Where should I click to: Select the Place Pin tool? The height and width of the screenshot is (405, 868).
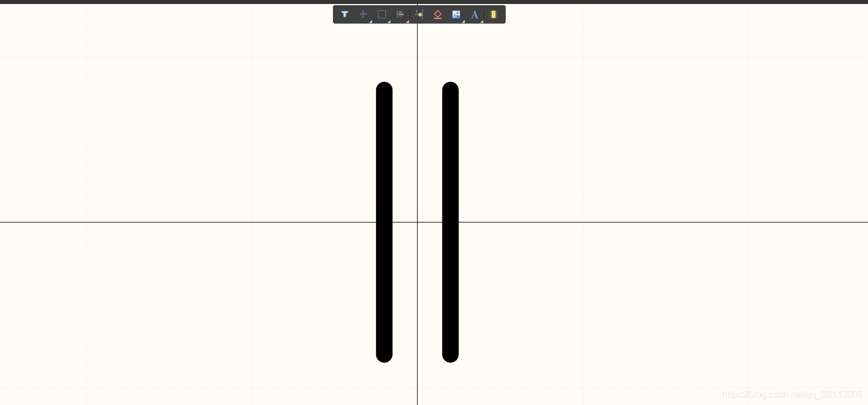(x=419, y=14)
